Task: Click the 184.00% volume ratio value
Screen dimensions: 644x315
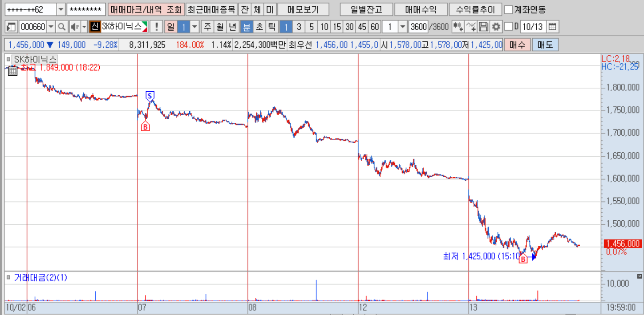Action: (190, 45)
